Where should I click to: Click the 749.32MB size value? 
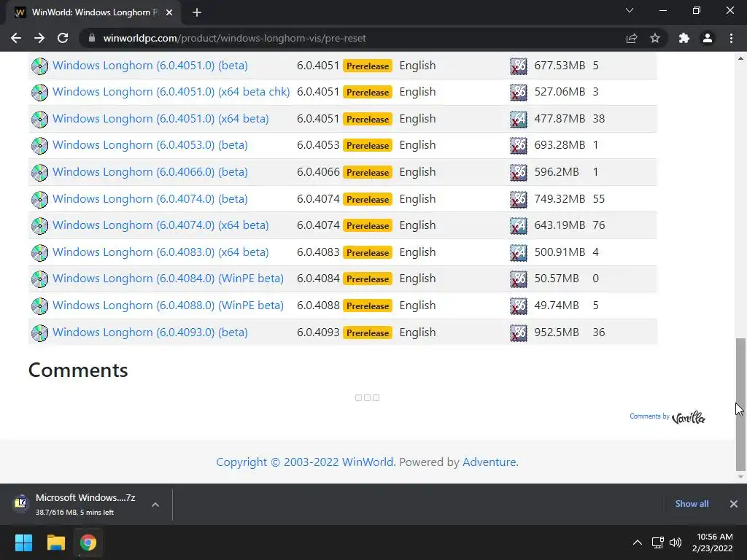coord(560,198)
